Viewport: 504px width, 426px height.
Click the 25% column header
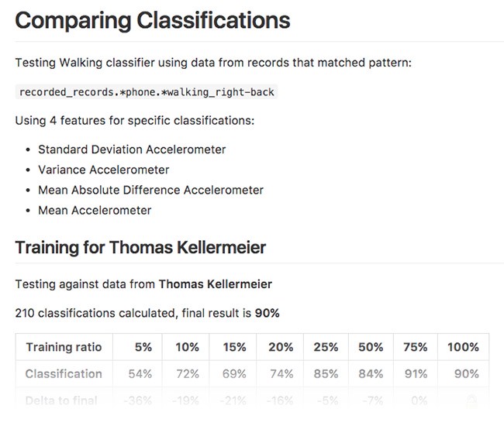(326, 348)
